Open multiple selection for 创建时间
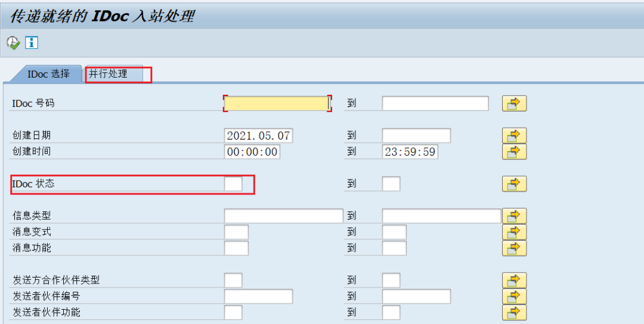 point(514,152)
